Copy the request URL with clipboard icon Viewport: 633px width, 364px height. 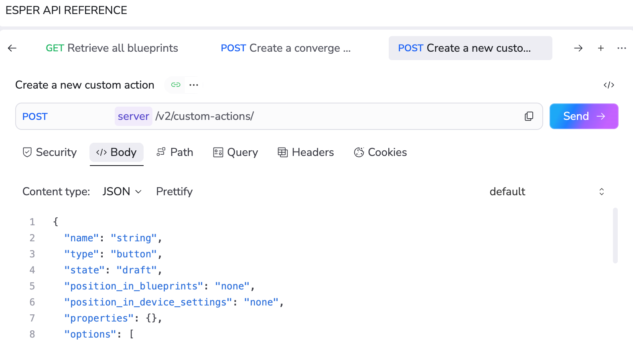tap(529, 116)
